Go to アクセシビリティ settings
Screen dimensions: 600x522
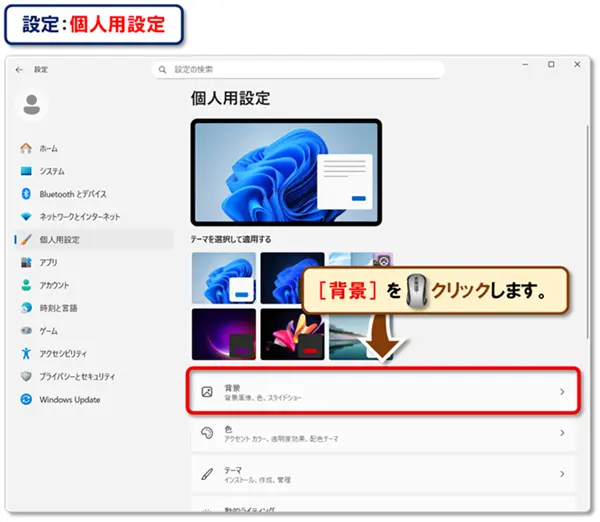[x=93, y=353]
